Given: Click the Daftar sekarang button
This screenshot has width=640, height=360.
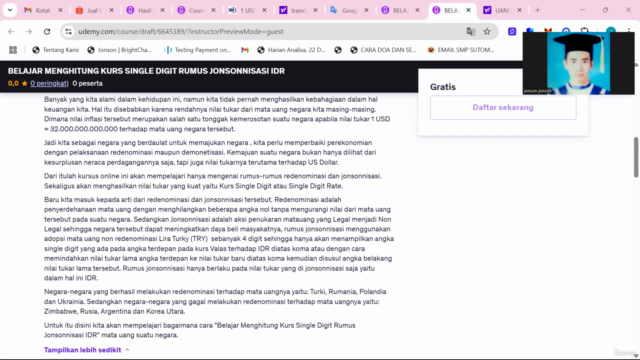Looking at the screenshot, I should click(503, 107).
